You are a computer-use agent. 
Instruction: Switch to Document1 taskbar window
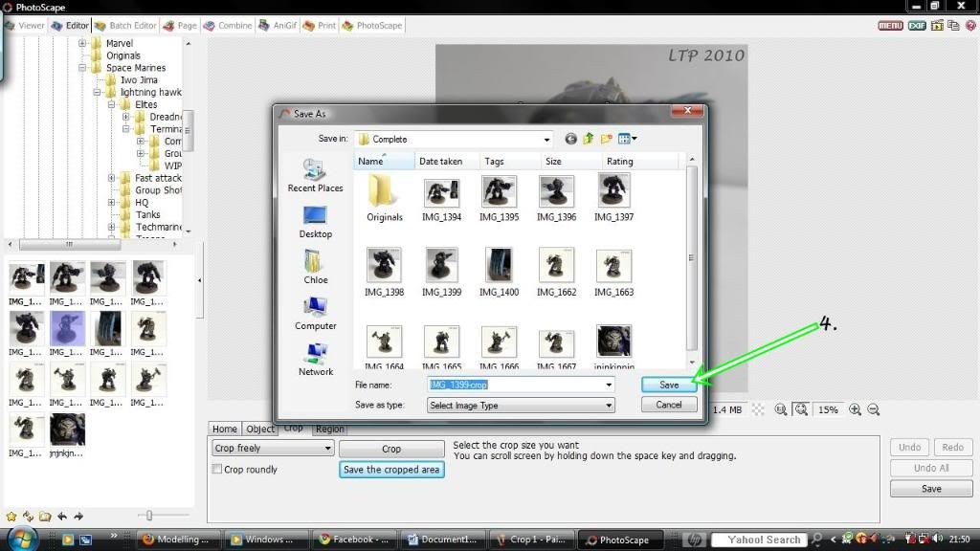(442, 540)
